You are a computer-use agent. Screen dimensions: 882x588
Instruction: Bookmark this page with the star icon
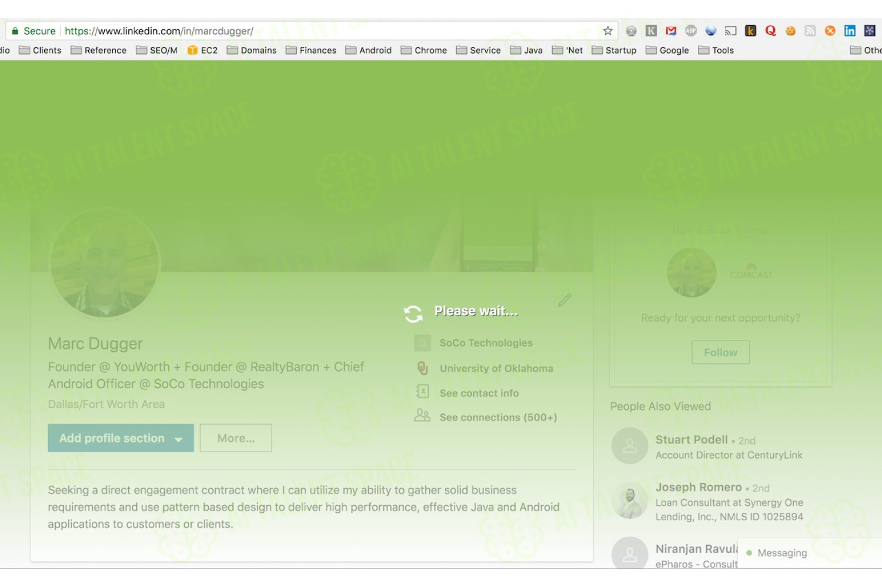click(x=608, y=31)
